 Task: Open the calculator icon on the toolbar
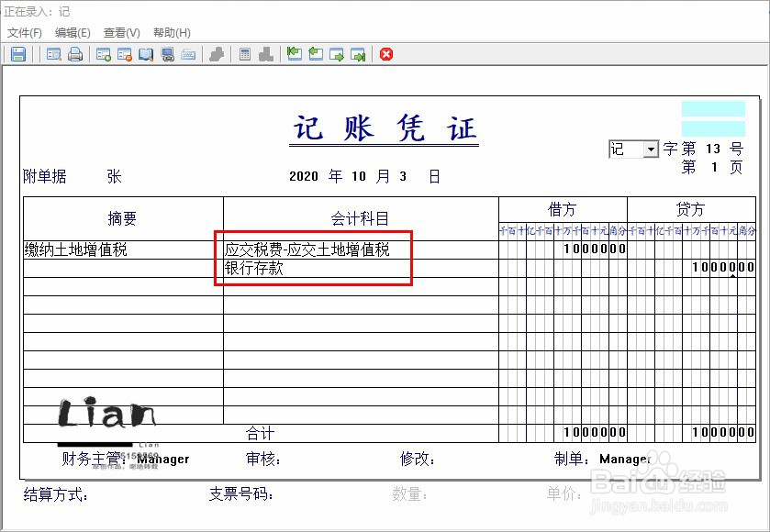(x=243, y=54)
